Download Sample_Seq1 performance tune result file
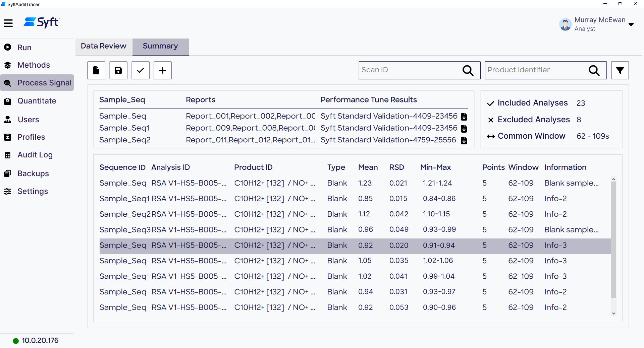Viewport: 644px width, 348px height. coord(464,129)
